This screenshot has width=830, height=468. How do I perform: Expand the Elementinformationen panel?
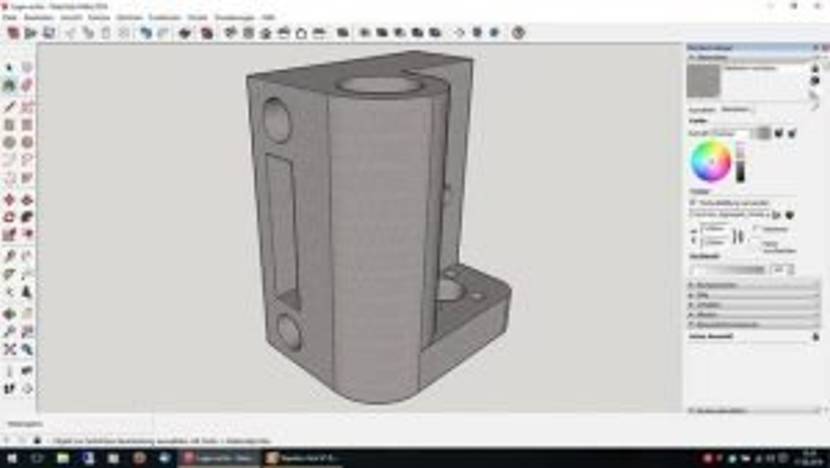click(x=754, y=325)
